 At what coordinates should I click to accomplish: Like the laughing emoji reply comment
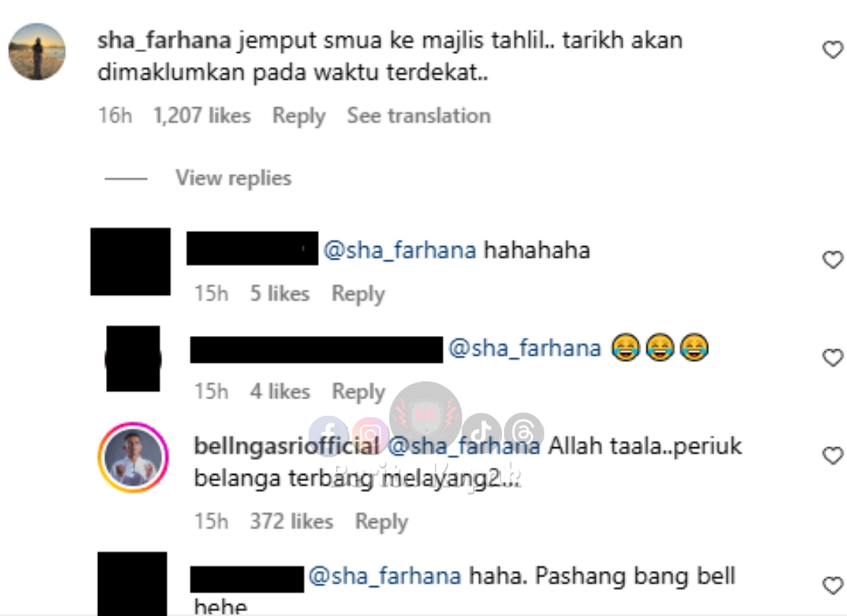(834, 358)
